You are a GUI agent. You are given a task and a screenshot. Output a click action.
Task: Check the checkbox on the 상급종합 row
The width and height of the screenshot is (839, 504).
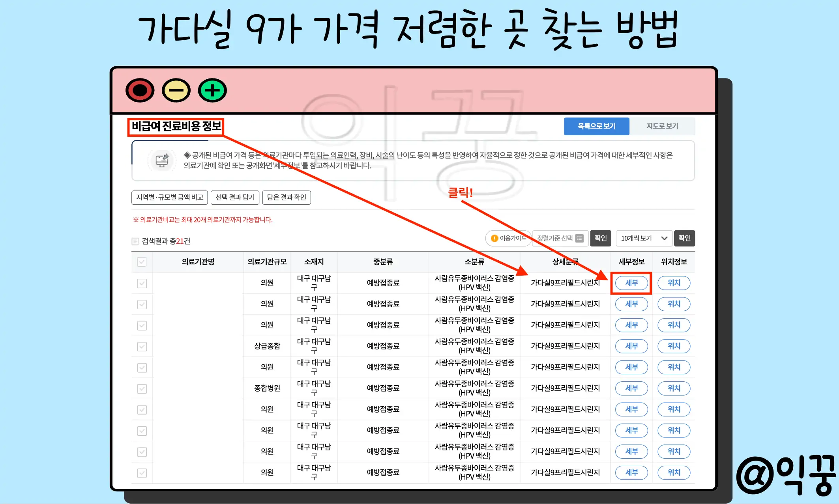click(142, 346)
